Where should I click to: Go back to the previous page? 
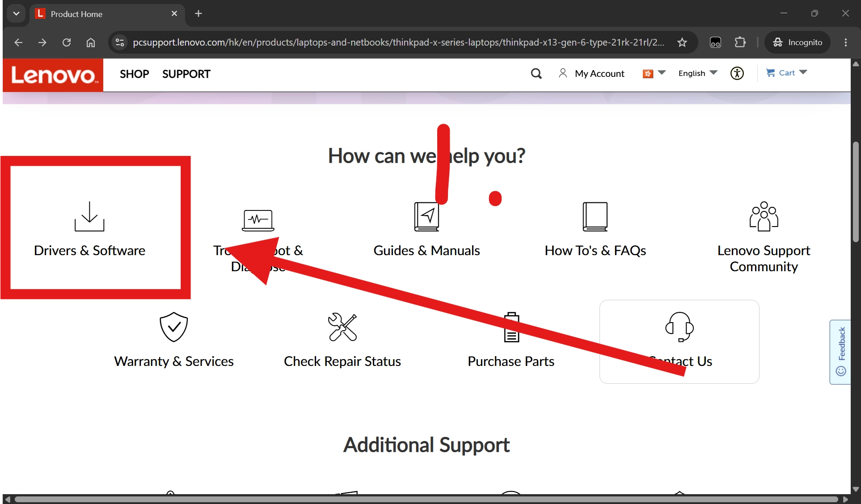click(18, 42)
